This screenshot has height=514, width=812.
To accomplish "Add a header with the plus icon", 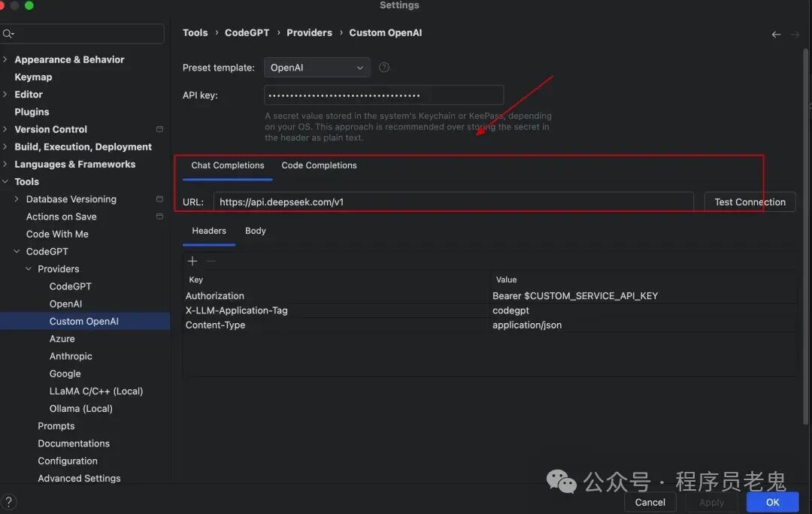I will pyautogui.click(x=192, y=261).
